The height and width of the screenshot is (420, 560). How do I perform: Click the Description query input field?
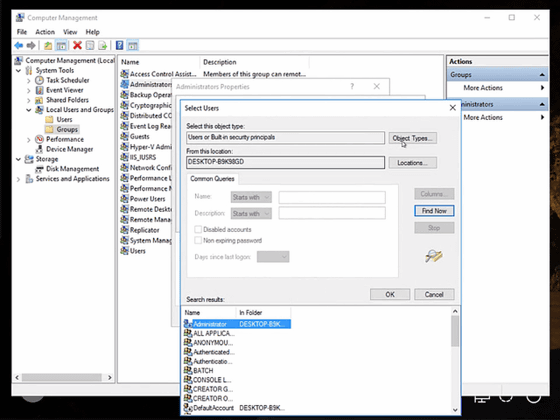[332, 213]
